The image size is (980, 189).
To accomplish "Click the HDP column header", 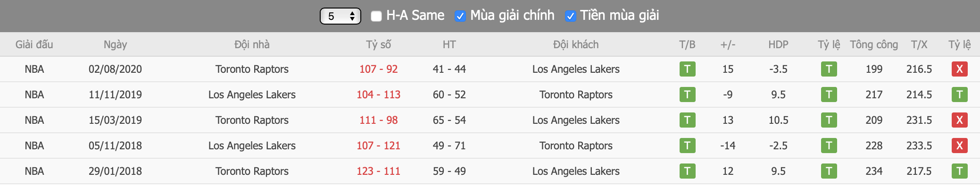I will 778,44.
